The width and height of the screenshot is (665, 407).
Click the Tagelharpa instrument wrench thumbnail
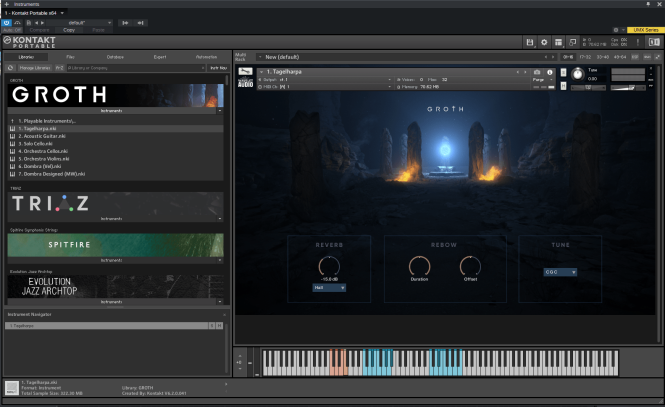point(245,71)
